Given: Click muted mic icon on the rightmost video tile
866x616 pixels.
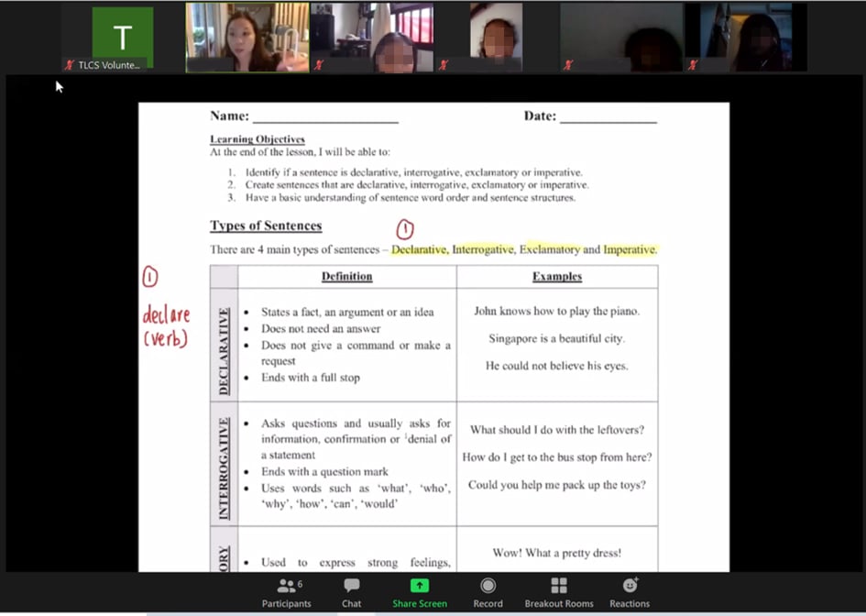Looking at the screenshot, I should pos(692,65).
